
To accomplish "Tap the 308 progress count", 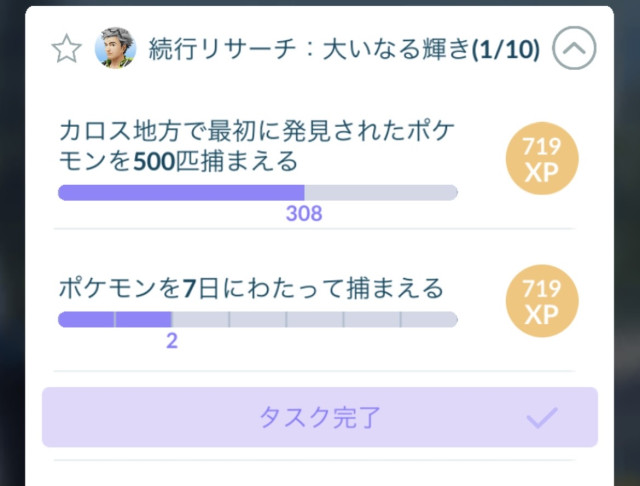I will pos(304,213).
